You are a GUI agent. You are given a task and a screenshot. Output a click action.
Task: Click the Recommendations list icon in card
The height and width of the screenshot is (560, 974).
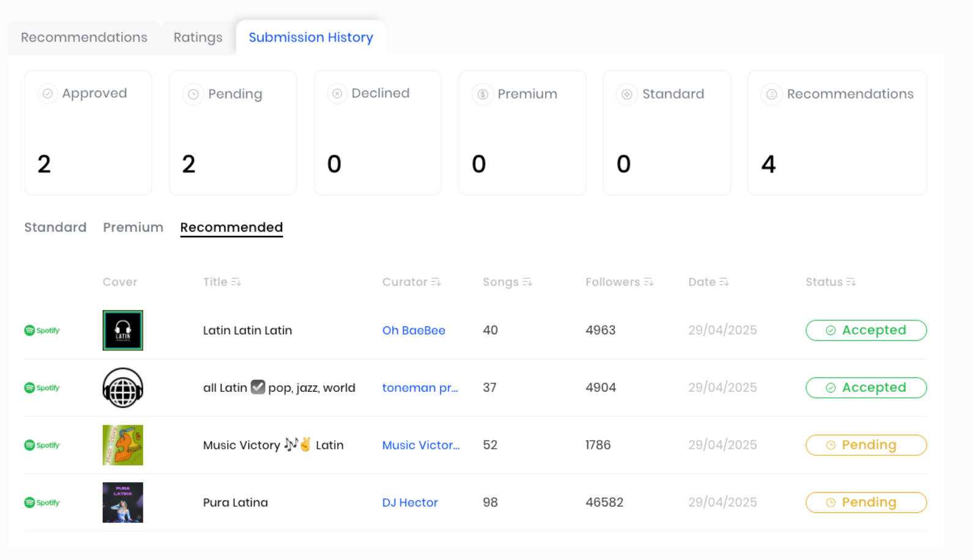(771, 94)
